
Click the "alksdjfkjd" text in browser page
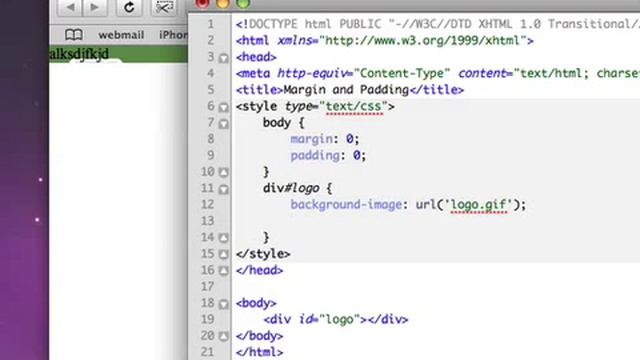(x=79, y=53)
